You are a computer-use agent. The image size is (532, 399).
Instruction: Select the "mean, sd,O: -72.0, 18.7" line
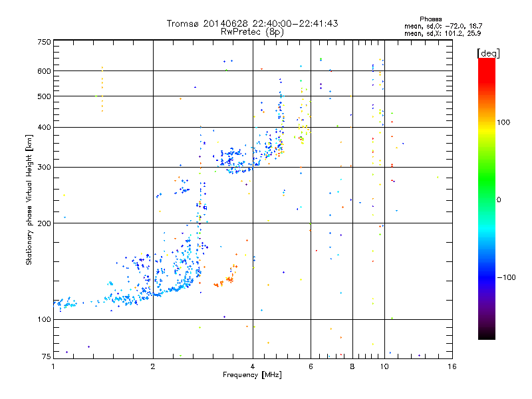443,26
